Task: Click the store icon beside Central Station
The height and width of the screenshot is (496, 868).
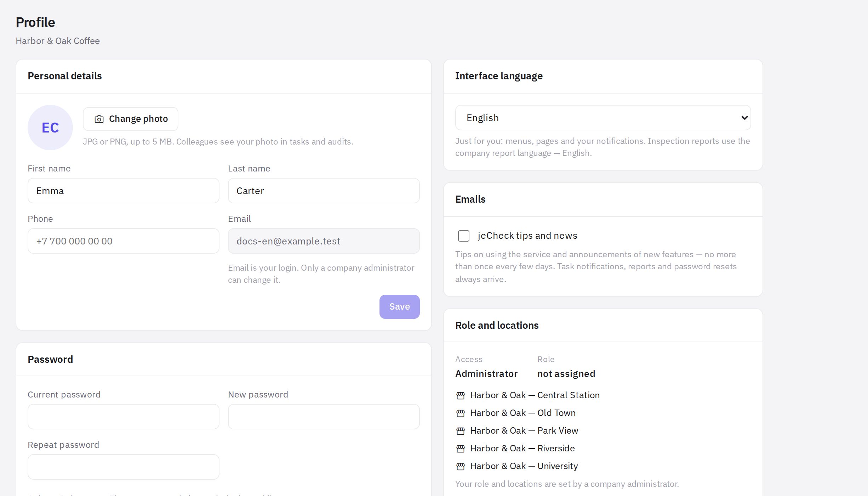Action: pyautogui.click(x=460, y=395)
